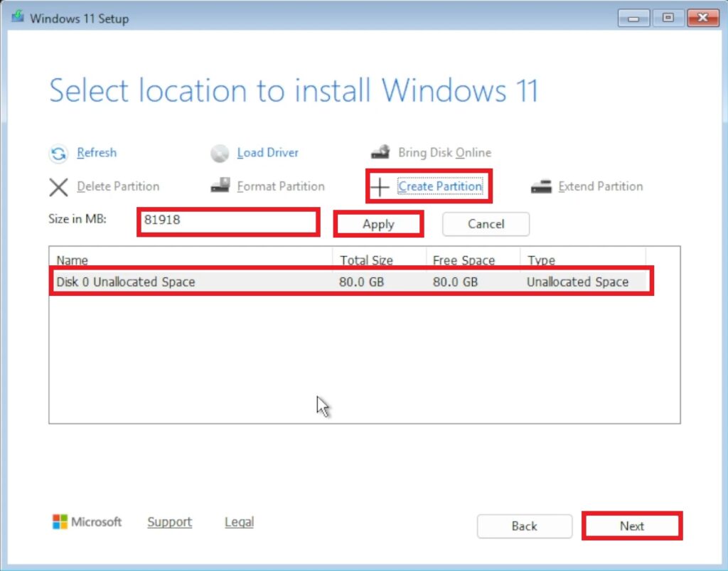Open the Support link
This screenshot has height=571, width=728.
click(x=169, y=522)
